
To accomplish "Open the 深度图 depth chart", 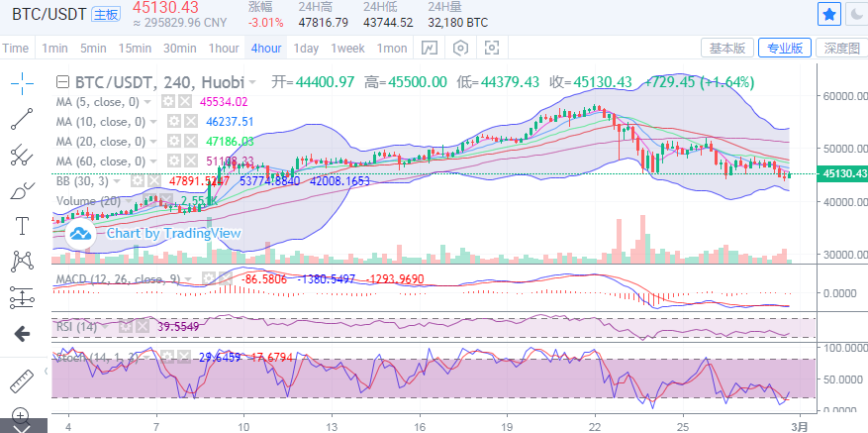I will (x=842, y=49).
